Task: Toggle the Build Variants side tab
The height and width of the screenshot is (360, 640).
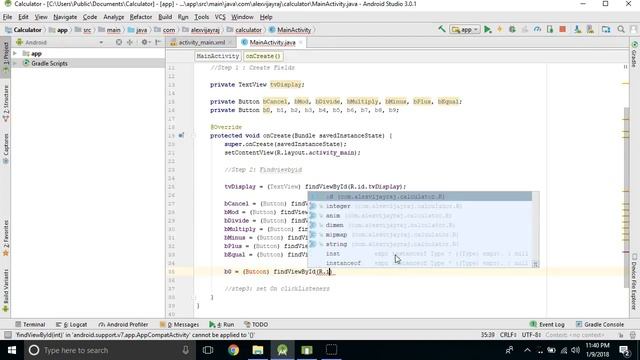Action: (x=6, y=290)
